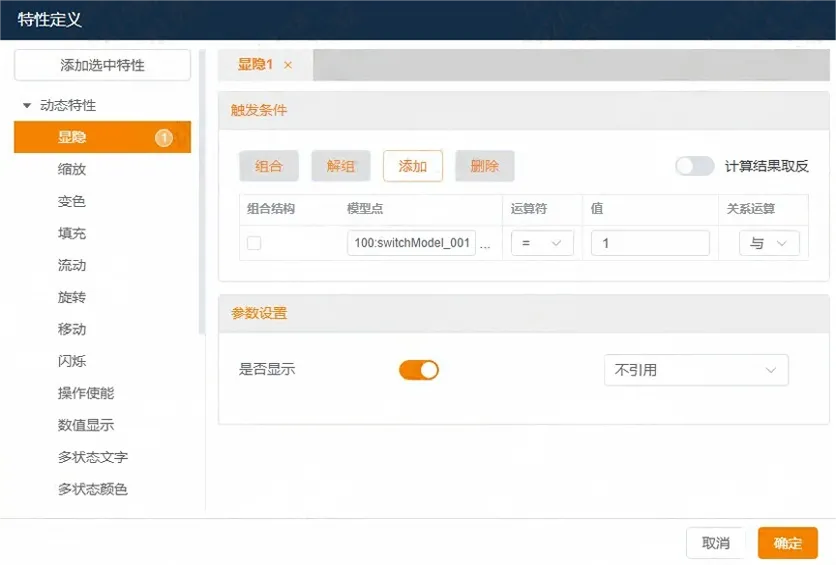Expand the 不引用 dropdown
The width and height of the screenshot is (836, 565).
point(696,370)
